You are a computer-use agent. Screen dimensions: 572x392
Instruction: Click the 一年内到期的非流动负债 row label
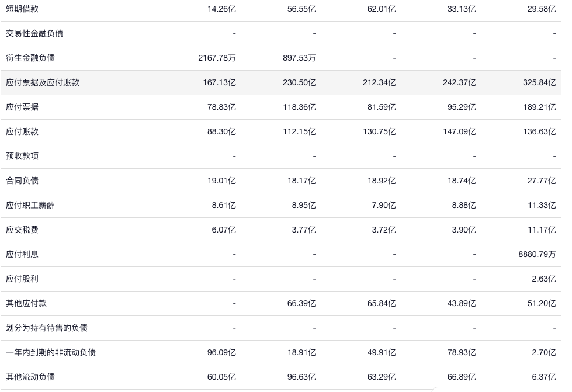(51, 352)
